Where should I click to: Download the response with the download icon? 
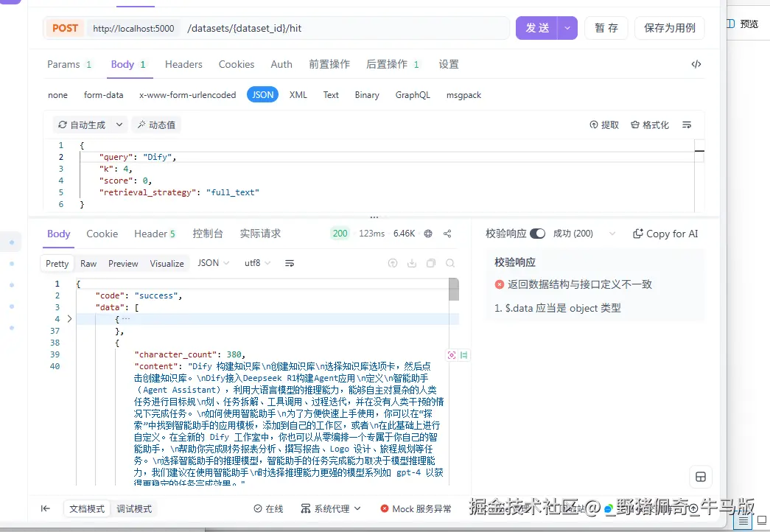(413, 263)
